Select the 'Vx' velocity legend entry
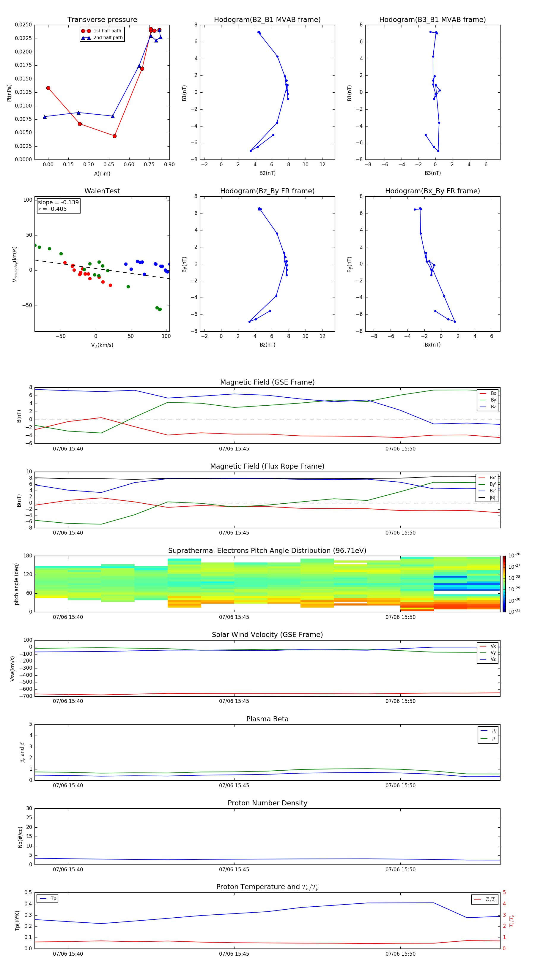Viewport: 535px width, 980px height. pyautogui.click(x=488, y=646)
